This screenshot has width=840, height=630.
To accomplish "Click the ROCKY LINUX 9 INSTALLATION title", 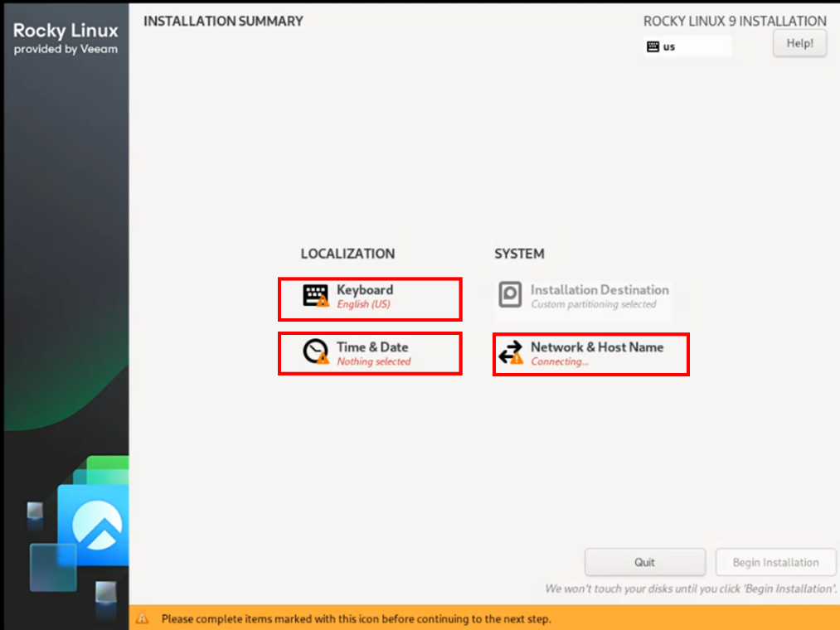I will click(735, 21).
